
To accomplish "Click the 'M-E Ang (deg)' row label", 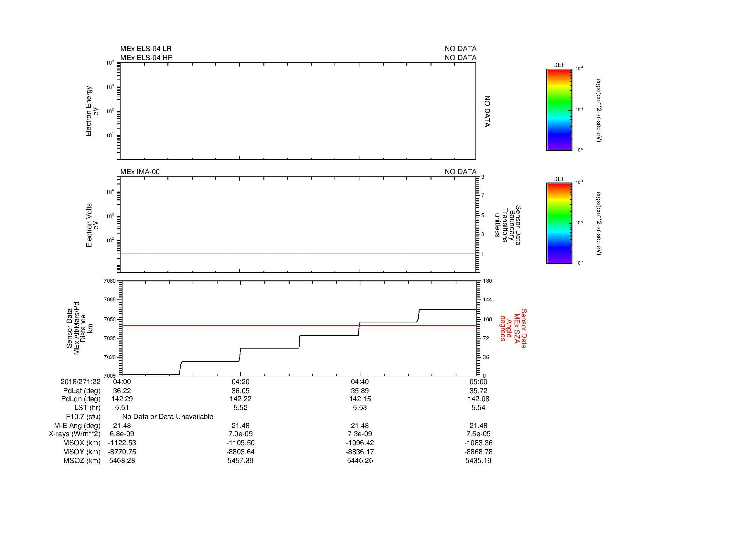I will click(77, 425).
